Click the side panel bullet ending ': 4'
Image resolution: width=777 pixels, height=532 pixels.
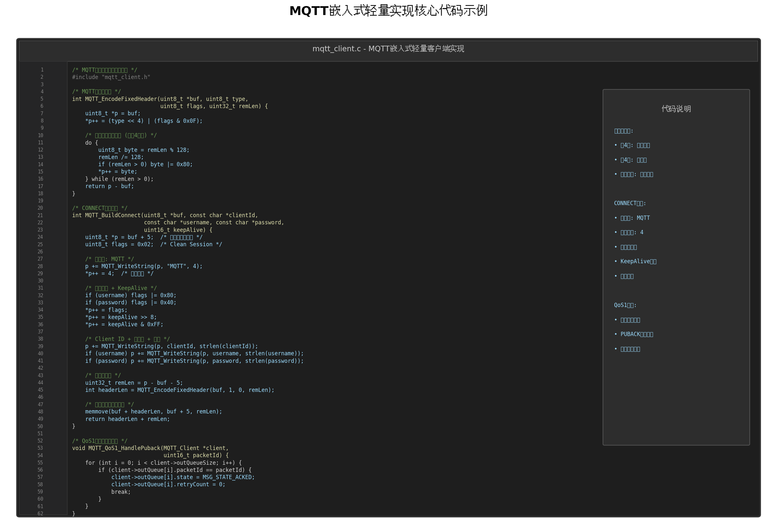click(628, 232)
